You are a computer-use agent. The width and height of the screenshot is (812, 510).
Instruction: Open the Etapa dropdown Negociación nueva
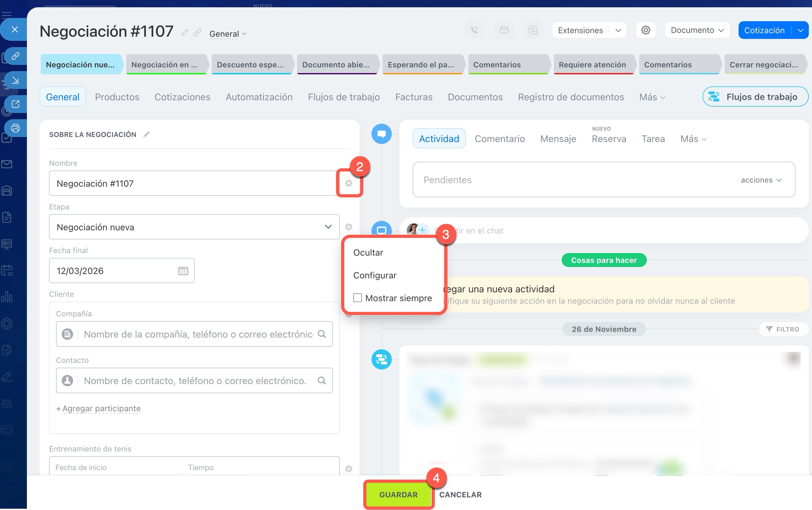click(x=194, y=227)
